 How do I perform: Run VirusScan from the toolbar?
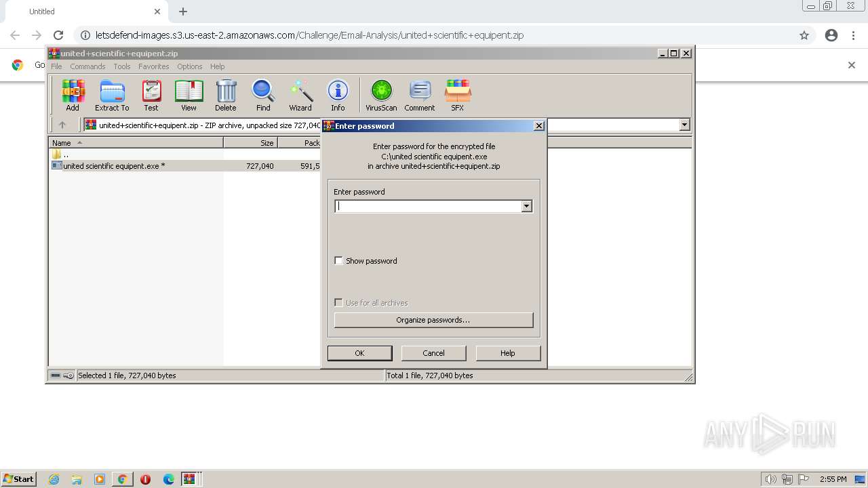click(381, 95)
